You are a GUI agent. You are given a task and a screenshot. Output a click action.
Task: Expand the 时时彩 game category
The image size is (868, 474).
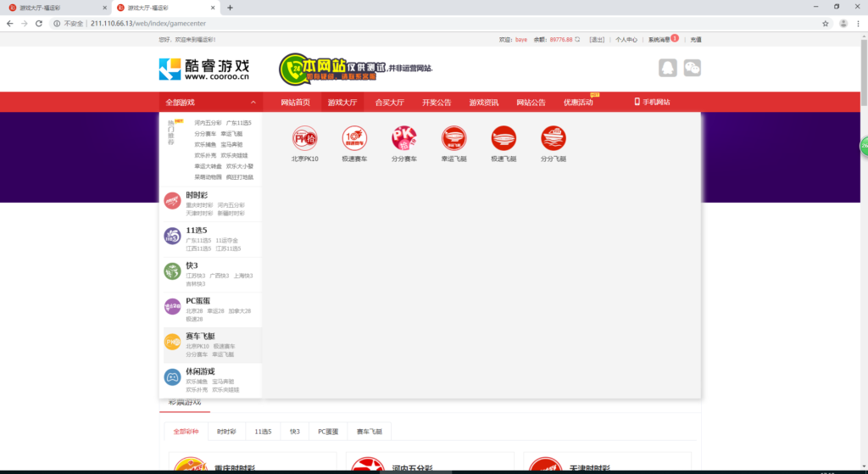pos(197,195)
